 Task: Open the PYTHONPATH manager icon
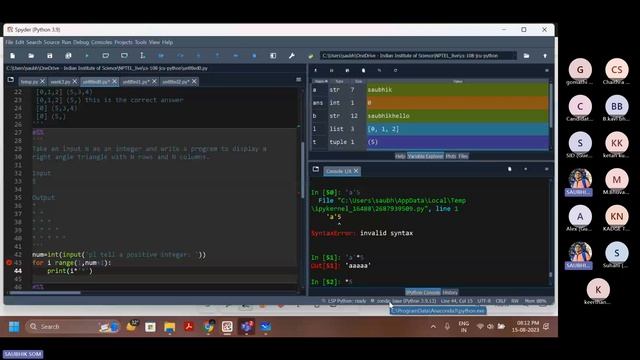pos(311,56)
